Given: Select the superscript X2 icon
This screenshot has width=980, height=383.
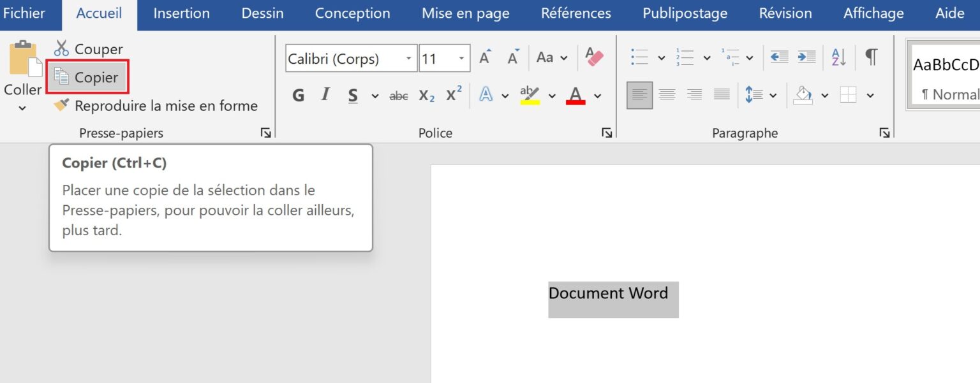Looking at the screenshot, I should click(x=453, y=94).
